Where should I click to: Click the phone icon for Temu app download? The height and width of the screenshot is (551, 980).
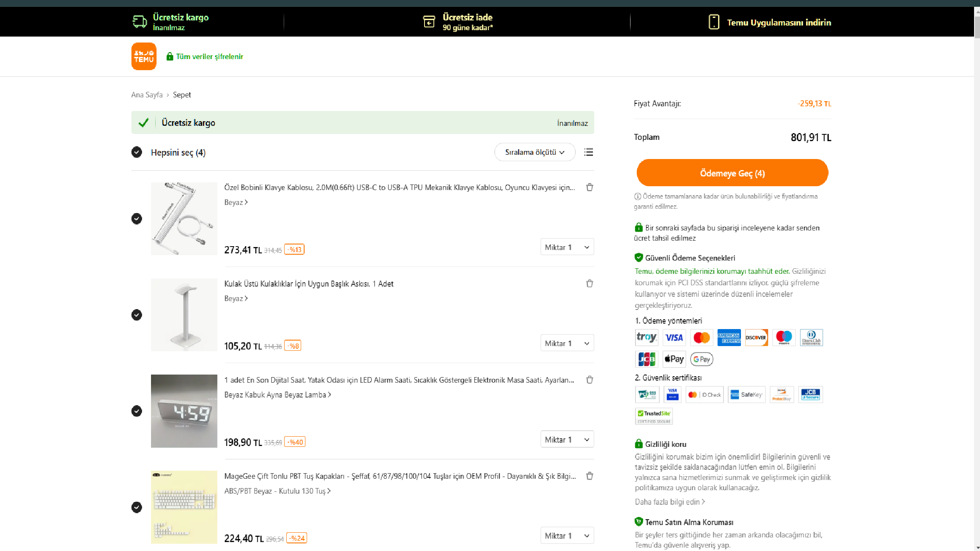point(714,22)
